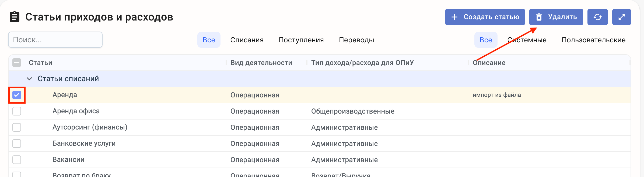
Task: Click the trash icon in Удалить button
Action: click(539, 17)
